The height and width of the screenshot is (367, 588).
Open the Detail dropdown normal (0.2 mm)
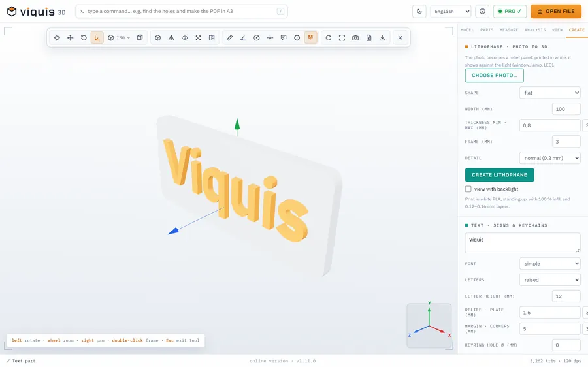coord(549,158)
